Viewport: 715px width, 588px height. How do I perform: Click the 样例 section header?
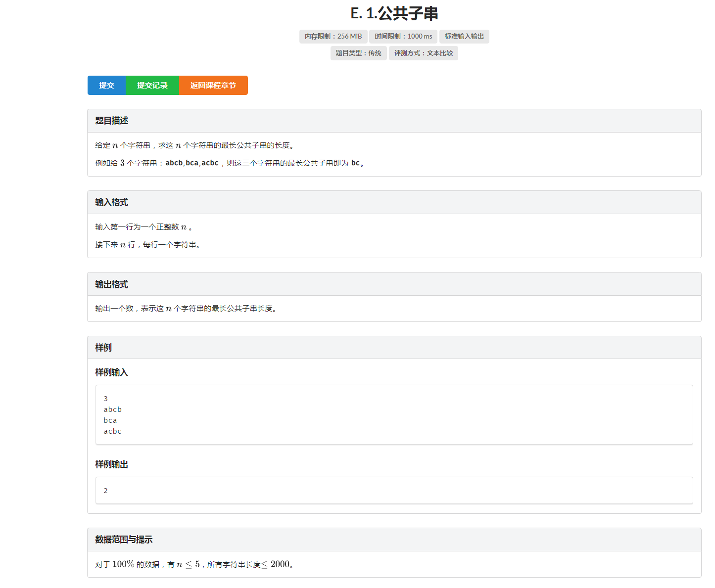(103, 348)
